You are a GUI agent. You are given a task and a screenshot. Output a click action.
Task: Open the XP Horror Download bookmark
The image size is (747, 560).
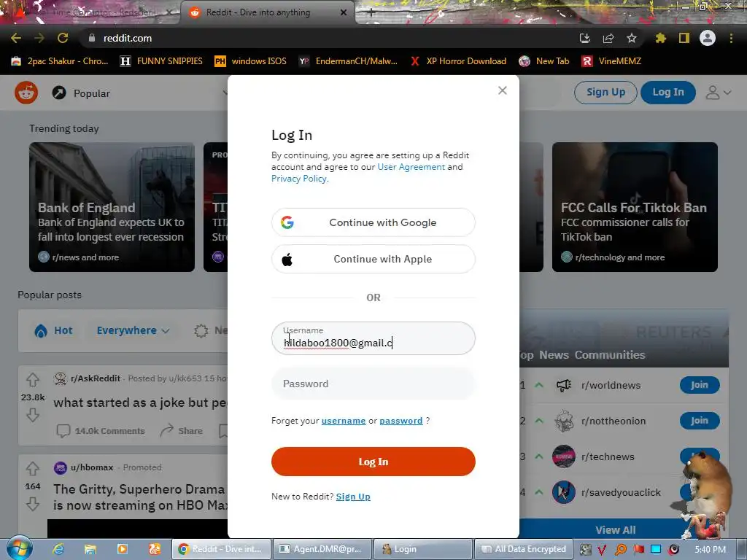point(458,61)
